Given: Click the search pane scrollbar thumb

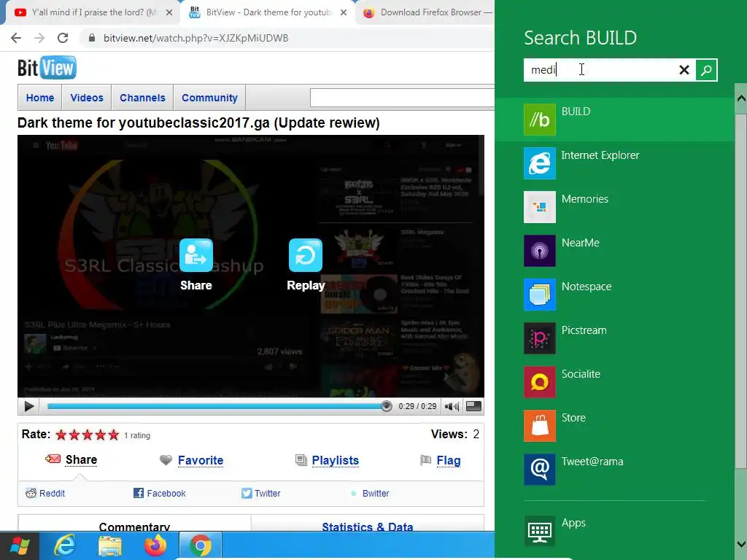Looking at the screenshot, I should 741,290.
